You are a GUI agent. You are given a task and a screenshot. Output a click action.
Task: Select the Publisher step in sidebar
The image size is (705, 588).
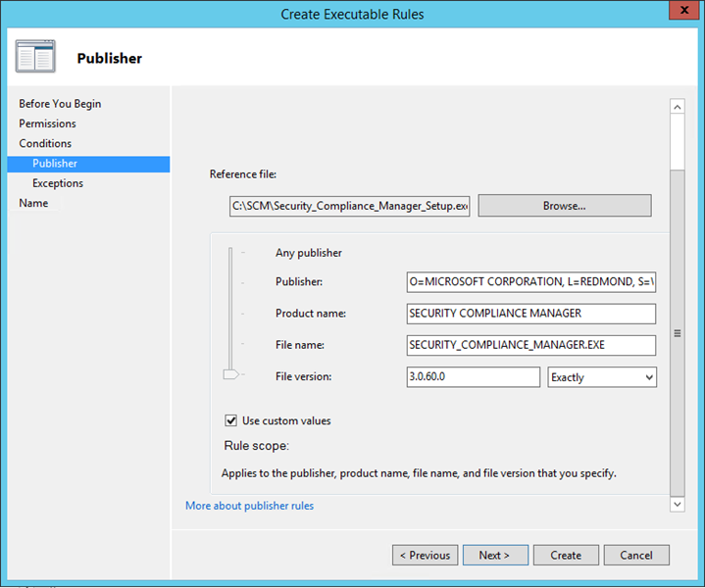tap(88, 164)
